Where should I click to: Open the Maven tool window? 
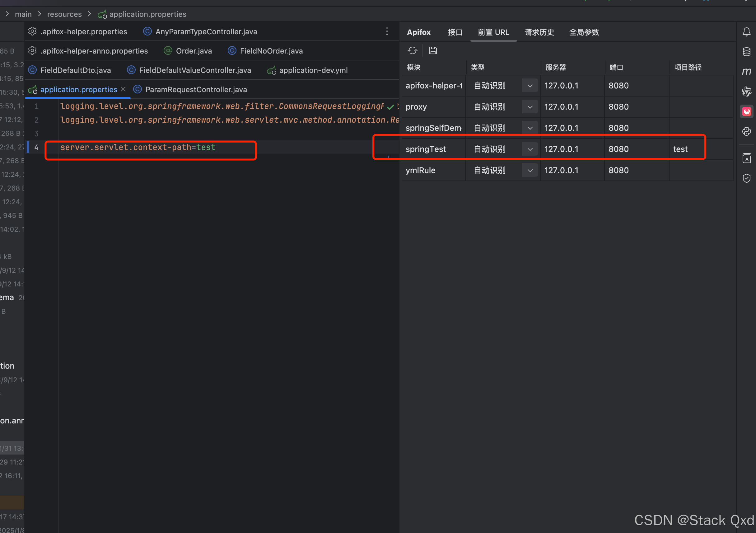746,72
